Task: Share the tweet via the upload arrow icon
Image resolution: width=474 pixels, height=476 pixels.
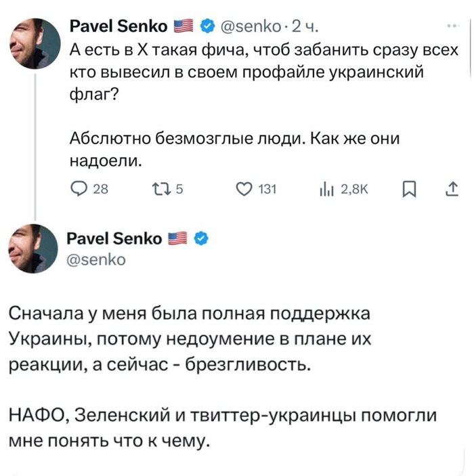Action: pos(449,191)
